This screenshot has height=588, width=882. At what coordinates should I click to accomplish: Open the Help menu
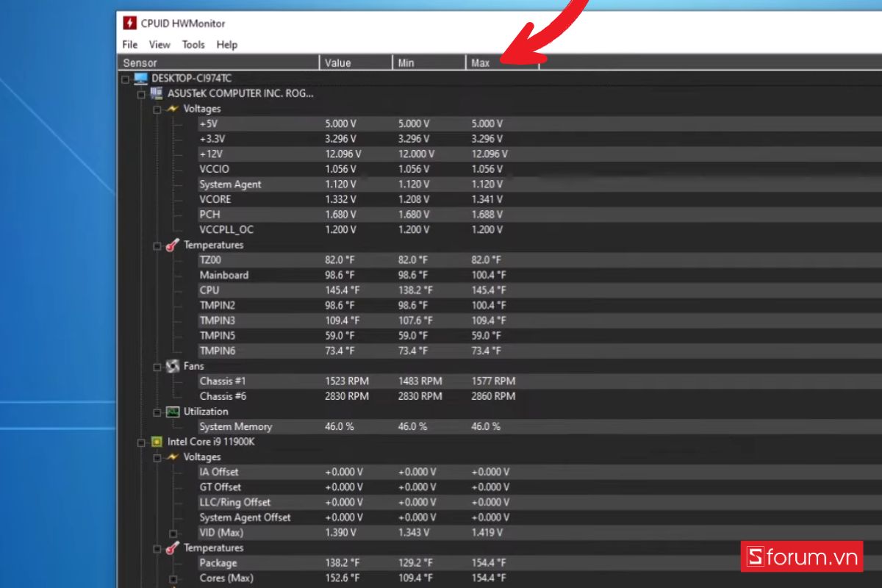tap(227, 45)
